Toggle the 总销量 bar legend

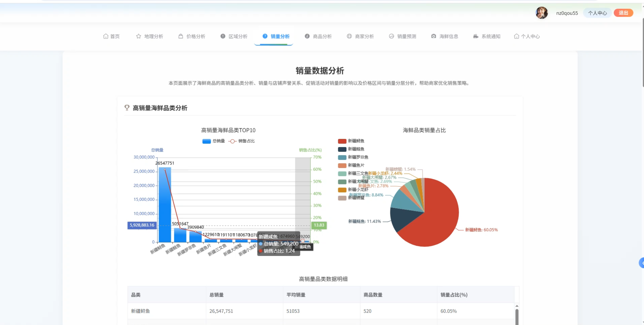213,141
